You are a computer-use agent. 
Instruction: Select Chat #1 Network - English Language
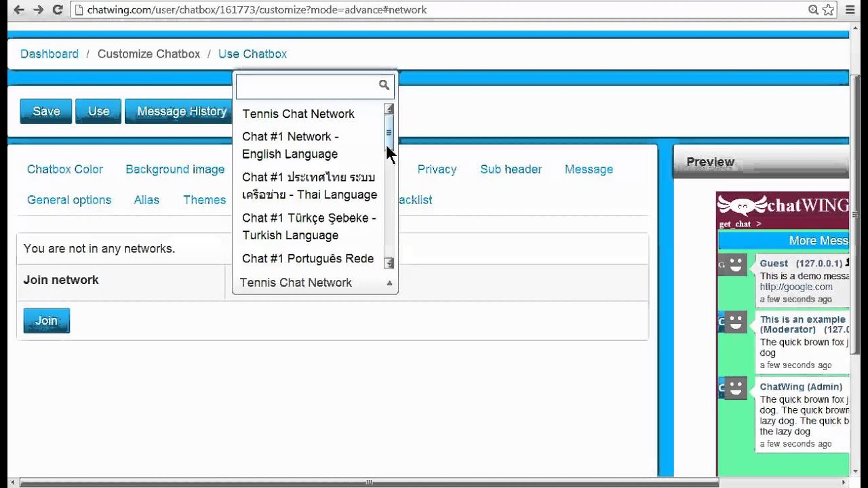click(x=309, y=145)
